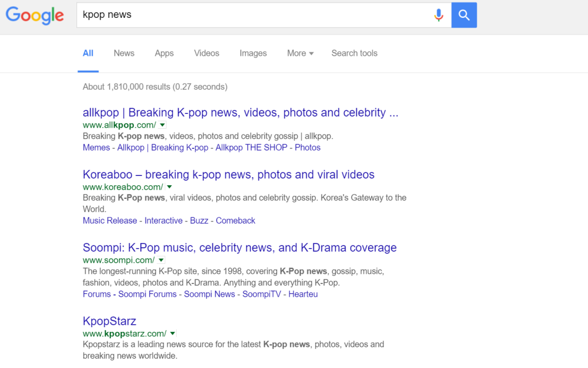Open the SoompiTV sitelink
This screenshot has width=588, height=368.
261,294
